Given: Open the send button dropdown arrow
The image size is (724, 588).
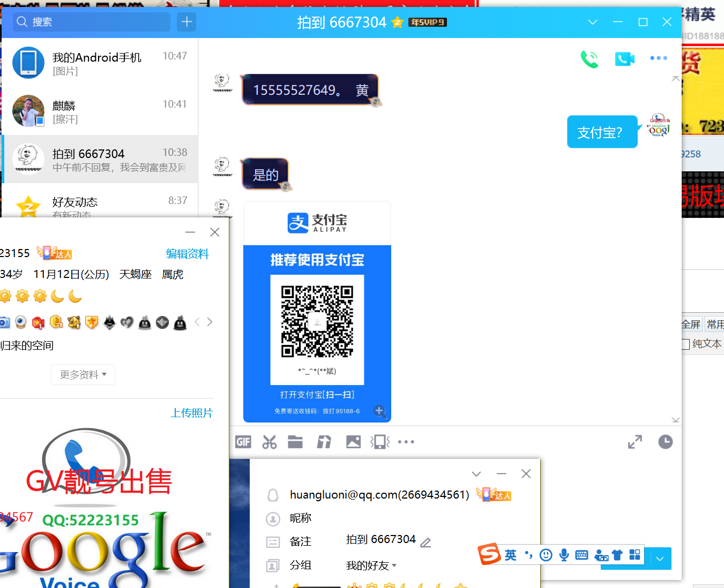Looking at the screenshot, I should pos(660,559).
